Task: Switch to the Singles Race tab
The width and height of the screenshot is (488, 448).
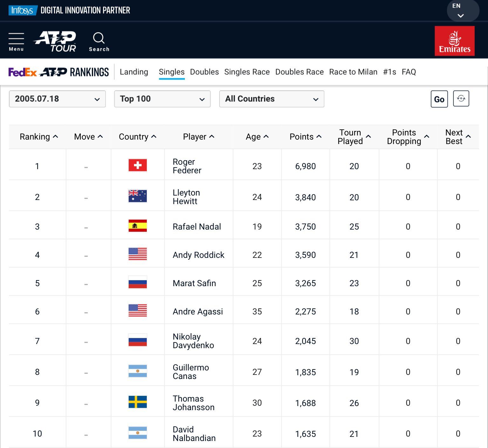Action: coord(247,72)
